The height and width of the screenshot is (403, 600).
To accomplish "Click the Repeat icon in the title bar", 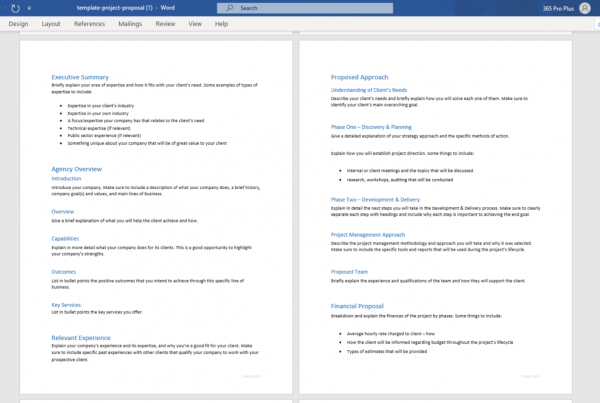I will [x=15, y=8].
